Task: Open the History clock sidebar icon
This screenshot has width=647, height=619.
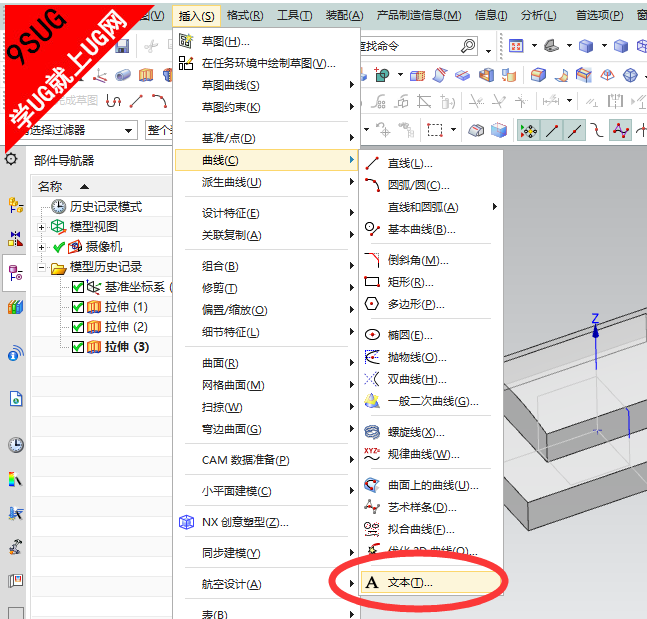Action: coord(16,445)
